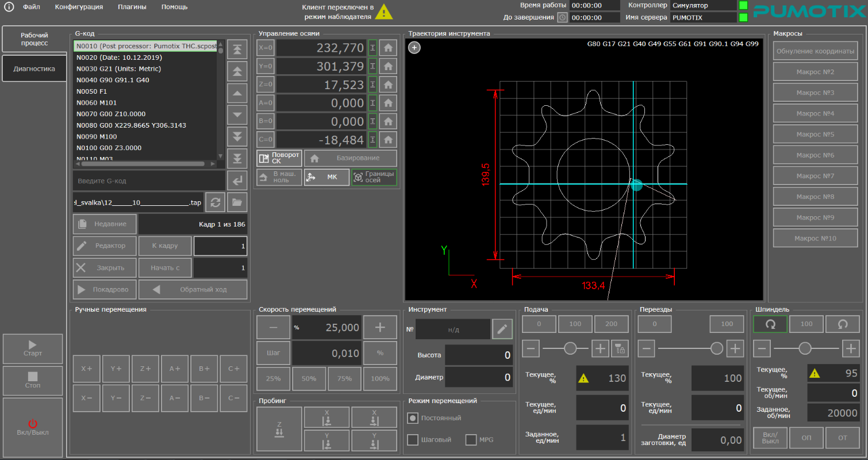Viewport: 868px width, 460px height.
Task: Enable MPG mode checkbox
Action: (x=471, y=440)
